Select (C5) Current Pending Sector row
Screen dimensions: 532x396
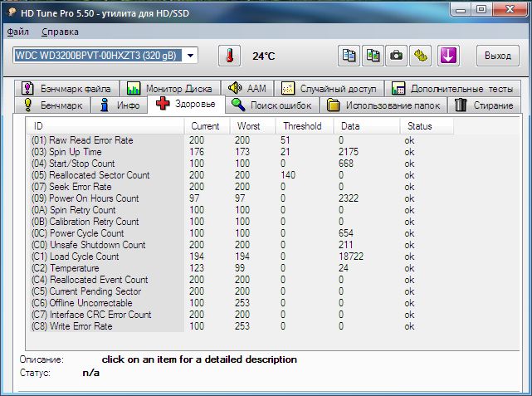coord(241,291)
